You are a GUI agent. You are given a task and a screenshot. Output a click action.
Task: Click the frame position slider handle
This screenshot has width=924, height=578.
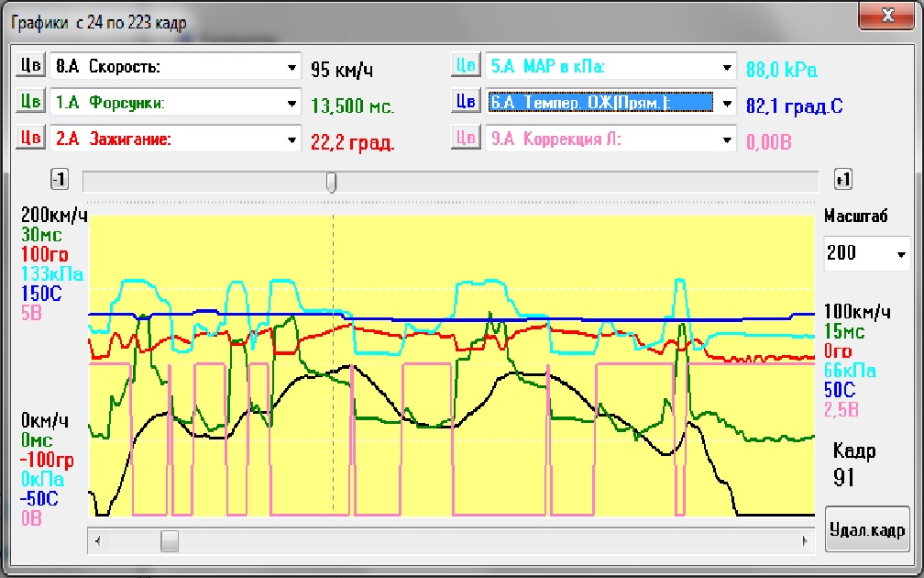point(331,182)
